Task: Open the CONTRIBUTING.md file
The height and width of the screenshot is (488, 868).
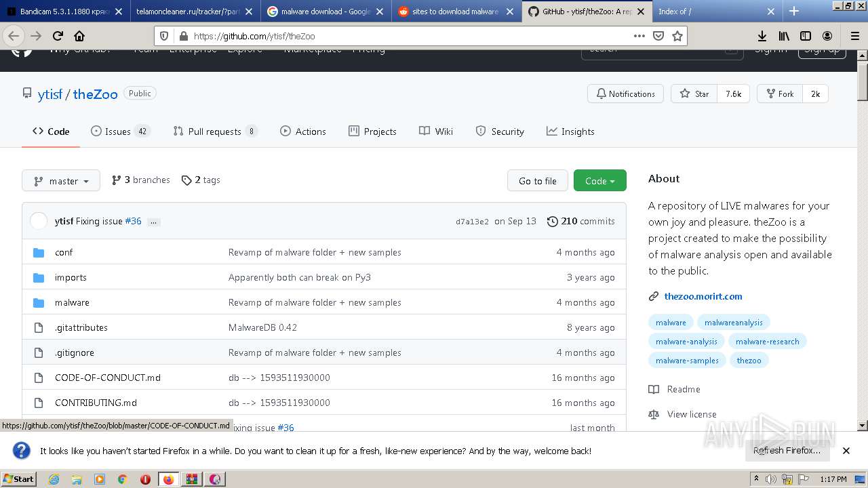Action: point(96,403)
